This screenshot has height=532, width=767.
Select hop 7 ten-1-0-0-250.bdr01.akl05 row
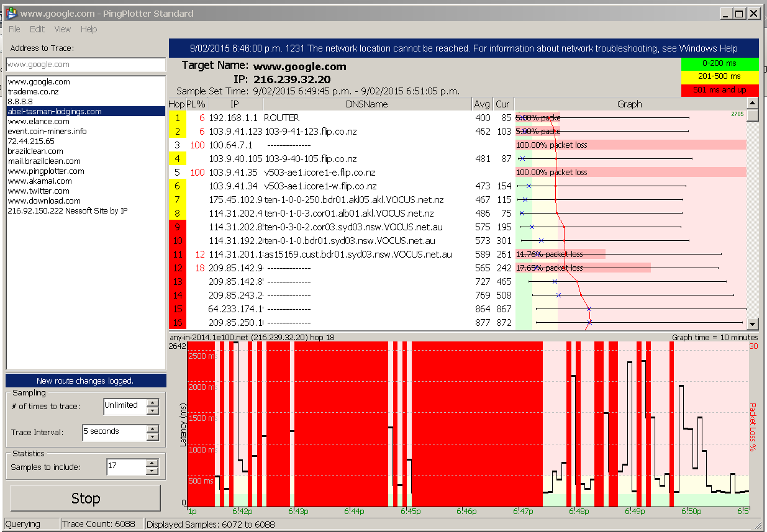pos(457,200)
